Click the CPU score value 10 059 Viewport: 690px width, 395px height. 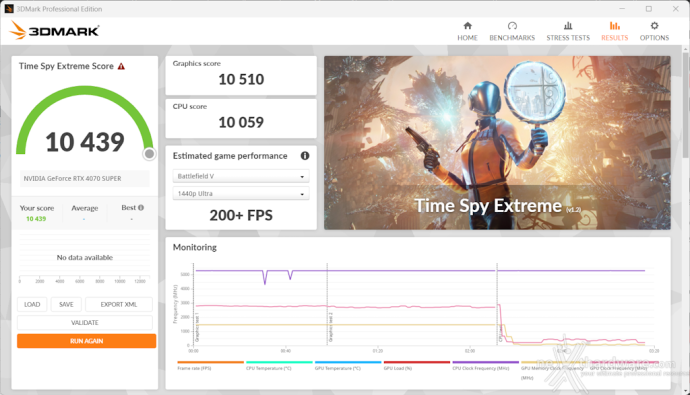[x=241, y=122]
